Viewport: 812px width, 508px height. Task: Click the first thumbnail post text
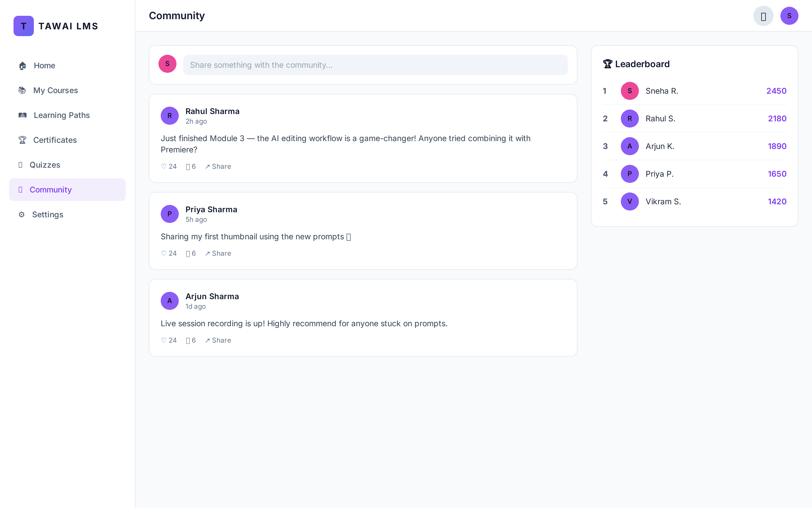[256, 237]
